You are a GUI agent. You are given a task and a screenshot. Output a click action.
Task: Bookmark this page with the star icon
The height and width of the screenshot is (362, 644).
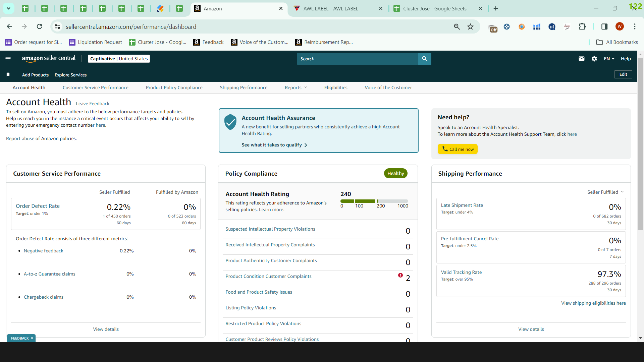(471, 26)
